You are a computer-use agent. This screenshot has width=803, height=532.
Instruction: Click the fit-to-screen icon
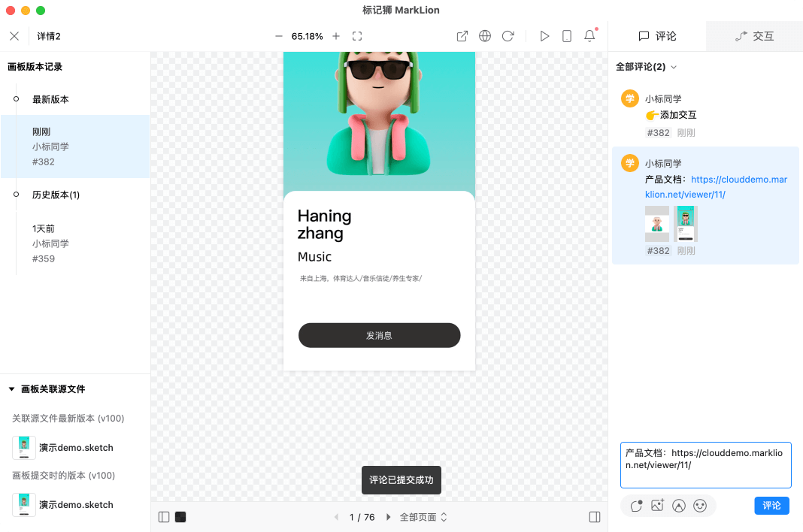coord(357,36)
